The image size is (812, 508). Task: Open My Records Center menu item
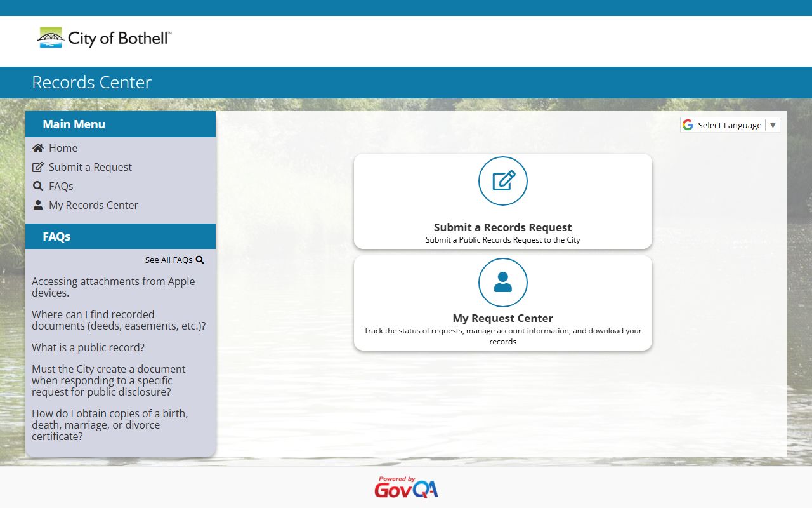point(93,205)
